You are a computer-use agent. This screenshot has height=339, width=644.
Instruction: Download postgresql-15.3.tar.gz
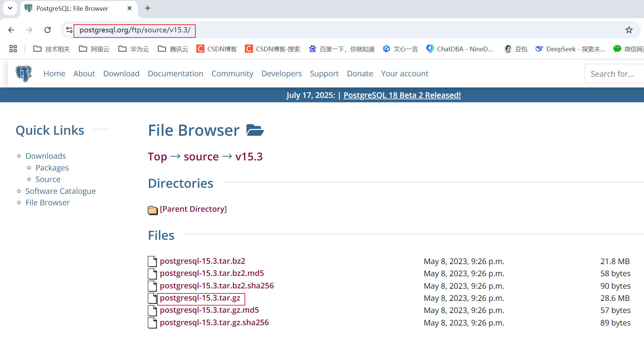tap(200, 298)
